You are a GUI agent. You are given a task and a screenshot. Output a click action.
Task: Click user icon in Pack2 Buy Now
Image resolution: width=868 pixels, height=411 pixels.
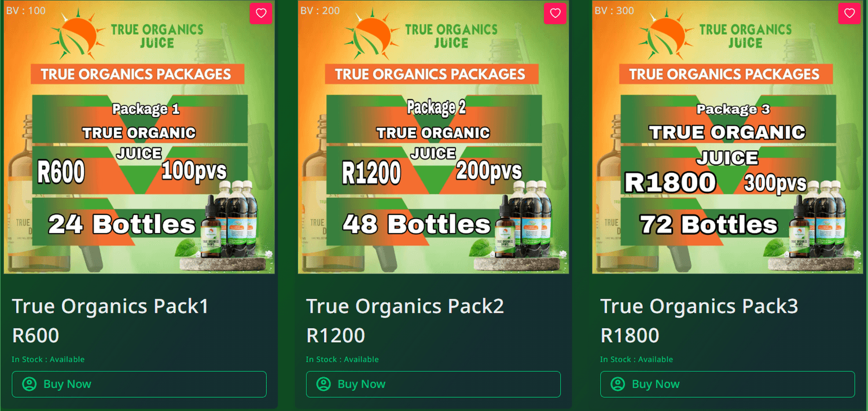tap(323, 384)
